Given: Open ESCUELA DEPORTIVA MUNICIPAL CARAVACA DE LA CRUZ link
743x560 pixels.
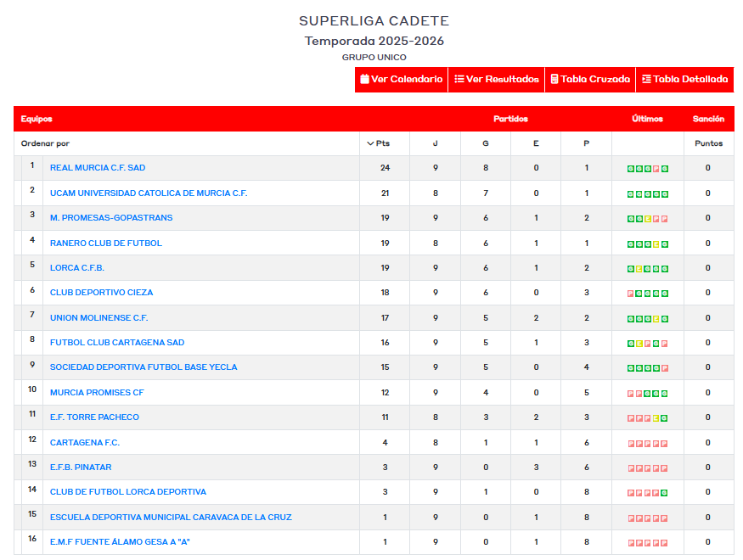Looking at the screenshot, I should 171,518.
